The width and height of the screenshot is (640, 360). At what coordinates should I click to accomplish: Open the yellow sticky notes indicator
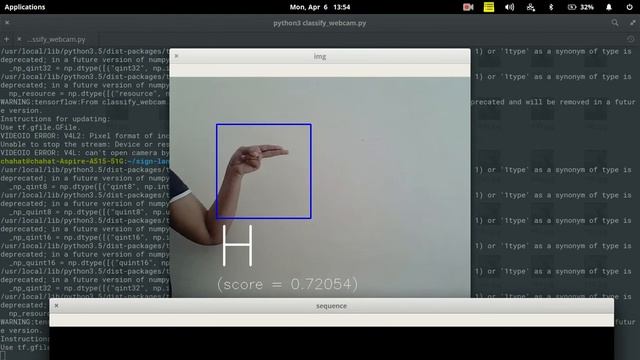[489, 7]
